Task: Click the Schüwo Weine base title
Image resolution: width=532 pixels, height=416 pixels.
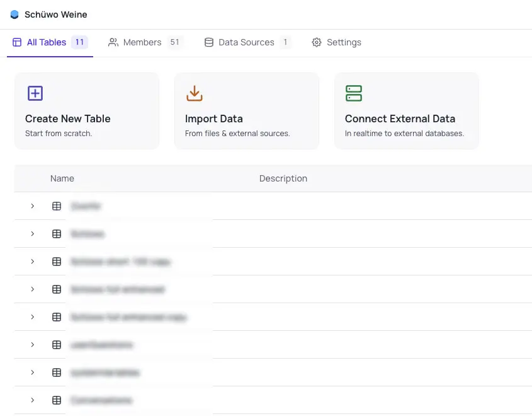Action: (x=56, y=14)
